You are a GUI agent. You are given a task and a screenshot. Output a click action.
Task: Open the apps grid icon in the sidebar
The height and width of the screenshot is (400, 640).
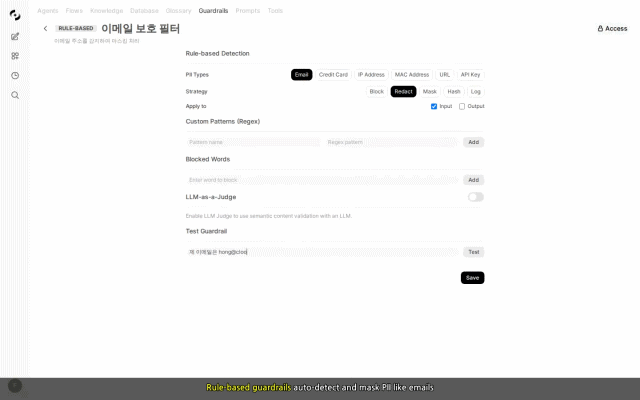point(15,56)
